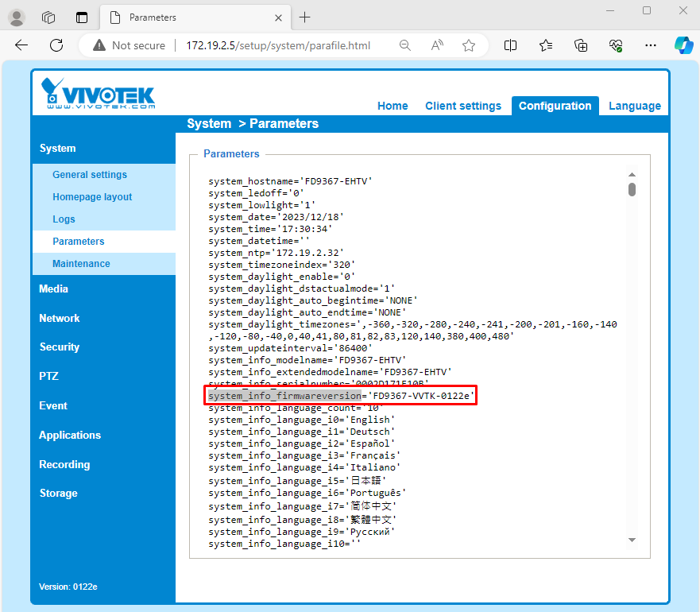
Task: Click the Not secure warning icon
Action: click(x=99, y=45)
